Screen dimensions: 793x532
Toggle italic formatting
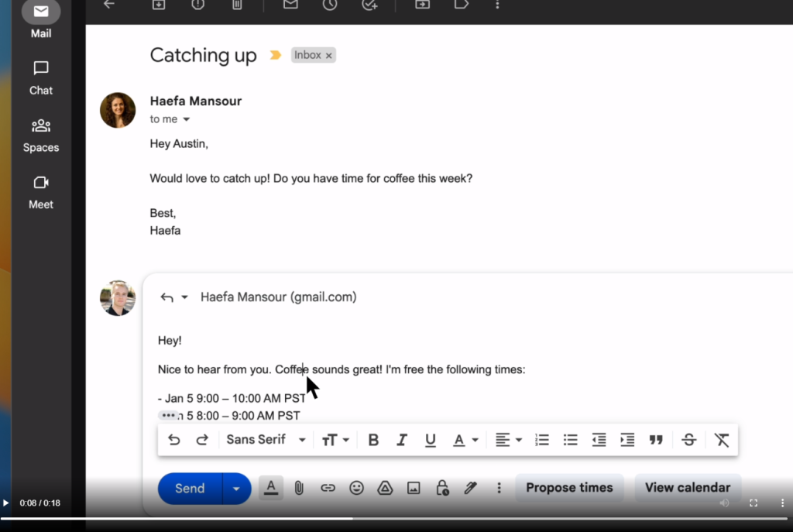pyautogui.click(x=401, y=440)
